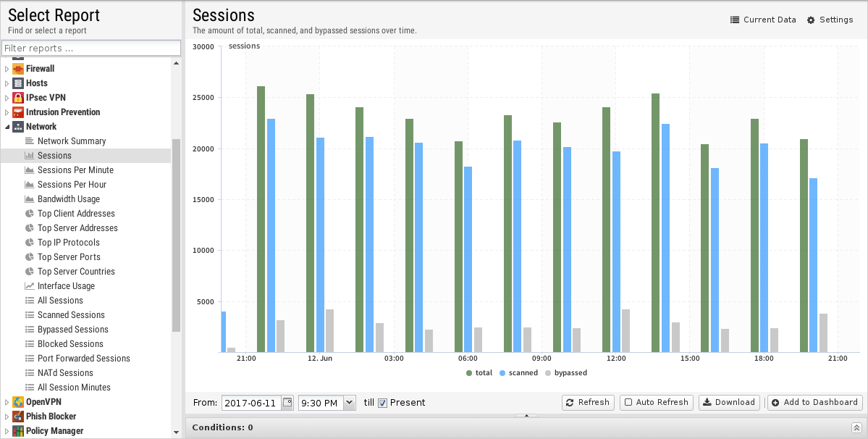Expand the Intrusion Prevention tree node

pos(7,112)
